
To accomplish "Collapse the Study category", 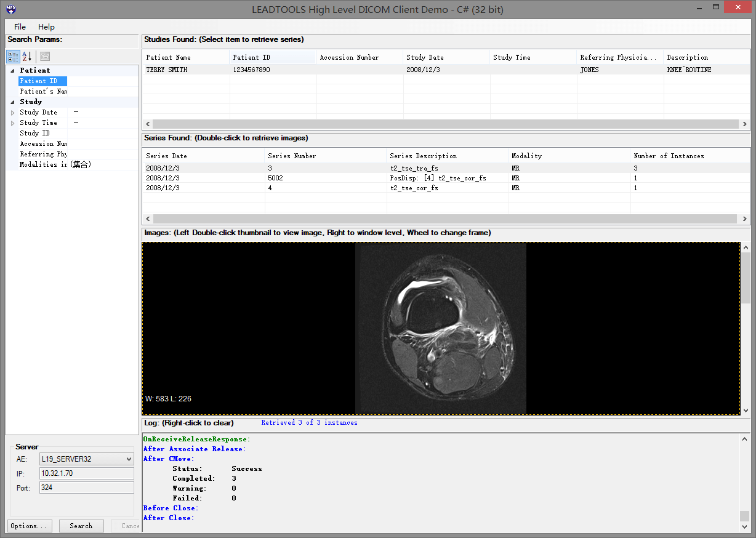I will [12, 102].
